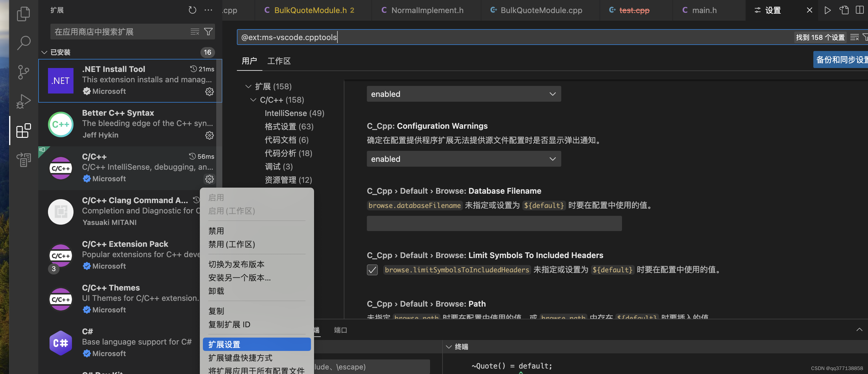Refresh the installed extensions list
The image size is (868, 374).
point(192,10)
